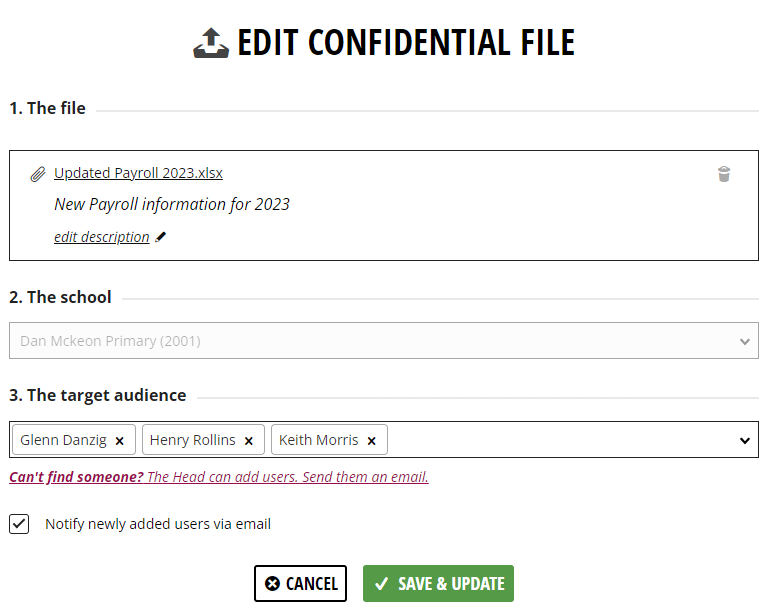Viewport: 774px width, 613px height.
Task: Expand the target audience dropdown arrow
Action: tap(745, 440)
